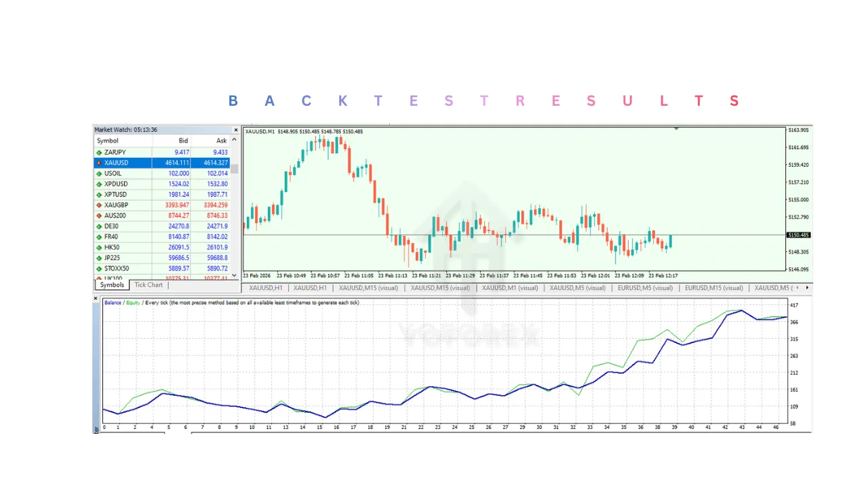Click the USOIL row up-arrow icon

99,174
